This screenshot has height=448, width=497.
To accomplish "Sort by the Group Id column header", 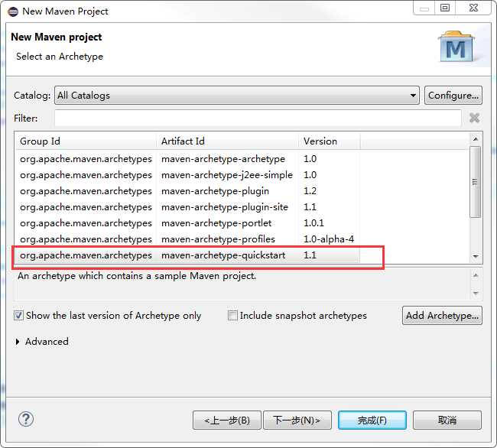I will [x=86, y=141].
